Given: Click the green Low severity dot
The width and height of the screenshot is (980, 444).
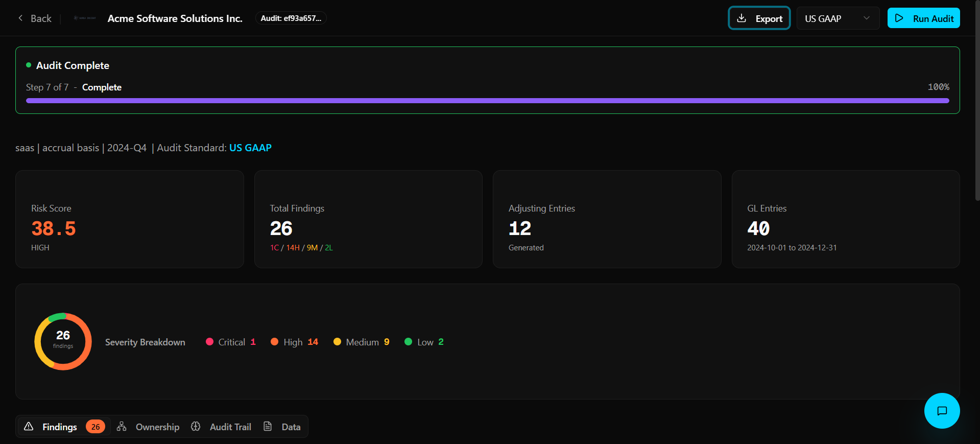Looking at the screenshot, I should click(x=408, y=342).
